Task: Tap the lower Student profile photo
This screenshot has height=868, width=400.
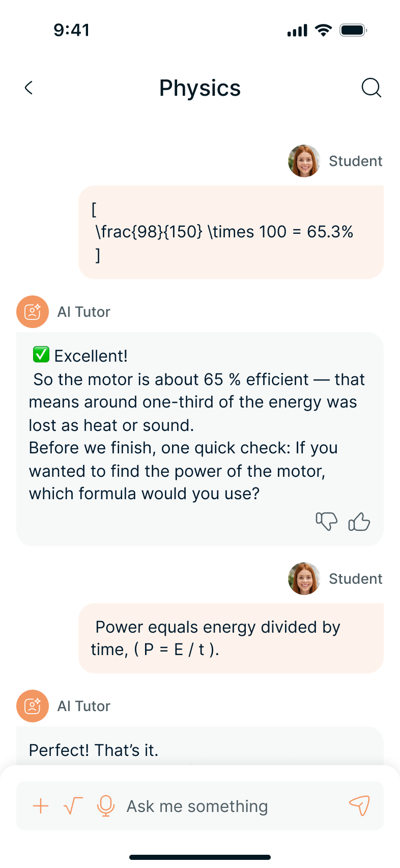Action: click(x=304, y=579)
